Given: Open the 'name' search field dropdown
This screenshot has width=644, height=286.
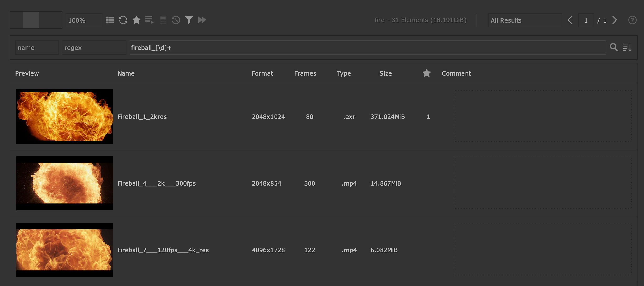Looking at the screenshot, I should [x=37, y=47].
